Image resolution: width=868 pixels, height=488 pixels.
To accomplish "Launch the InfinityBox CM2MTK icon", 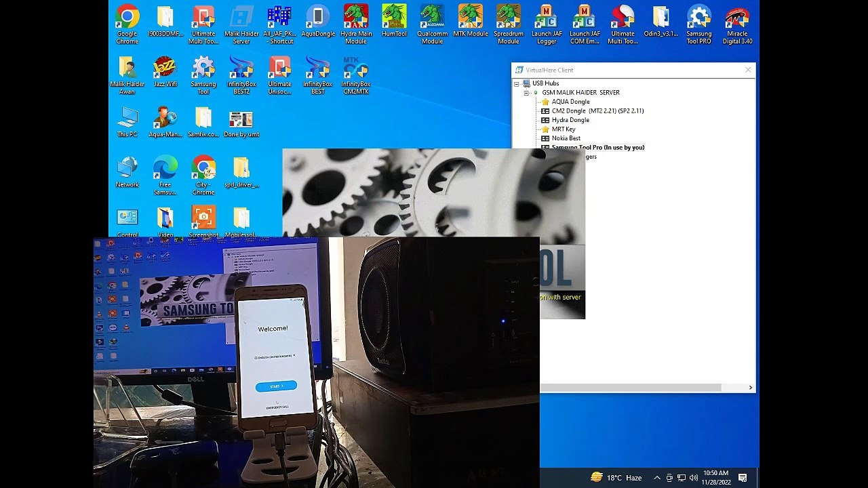I will 356,75.
